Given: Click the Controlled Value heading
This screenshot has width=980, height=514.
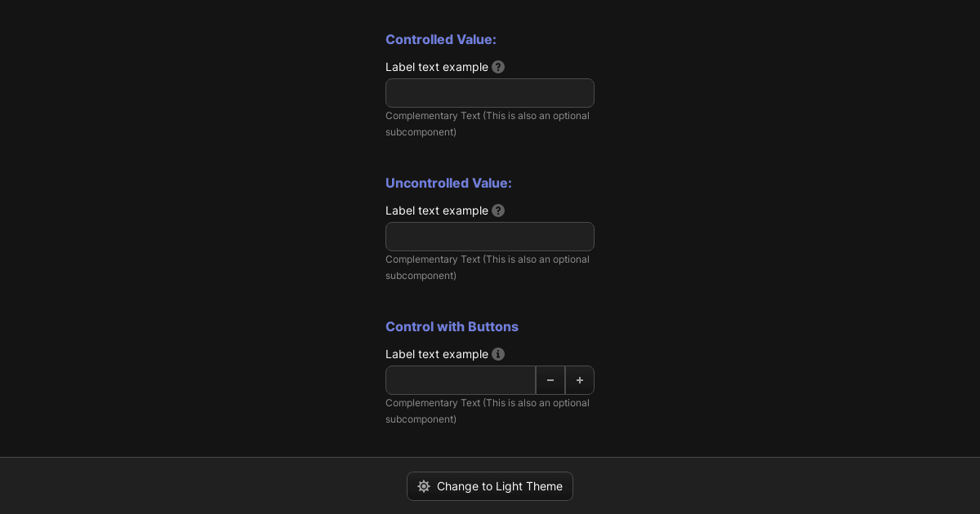Looking at the screenshot, I should tap(441, 39).
